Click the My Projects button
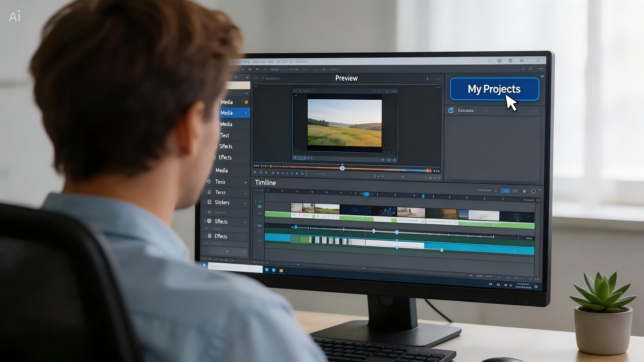Image resolution: width=644 pixels, height=362 pixels. tap(494, 89)
